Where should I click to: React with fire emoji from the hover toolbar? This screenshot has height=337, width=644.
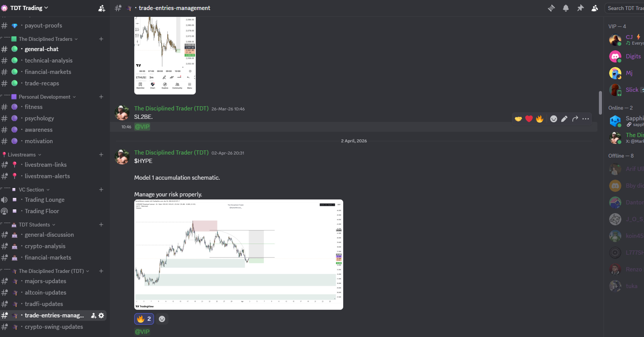coord(540,119)
